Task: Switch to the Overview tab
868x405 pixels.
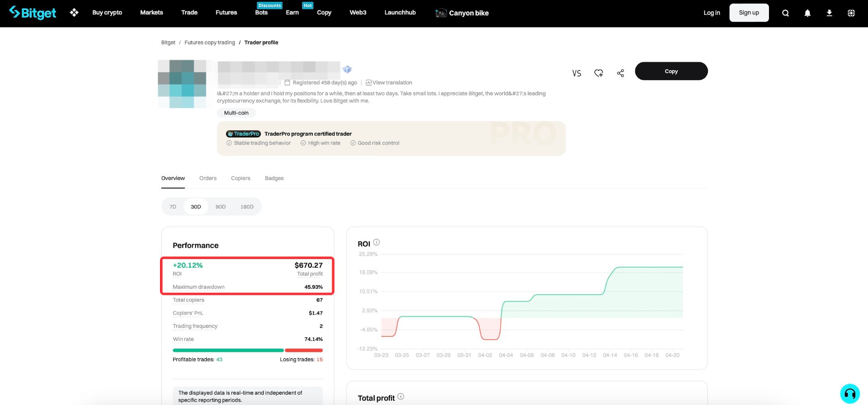Action: pyautogui.click(x=173, y=178)
